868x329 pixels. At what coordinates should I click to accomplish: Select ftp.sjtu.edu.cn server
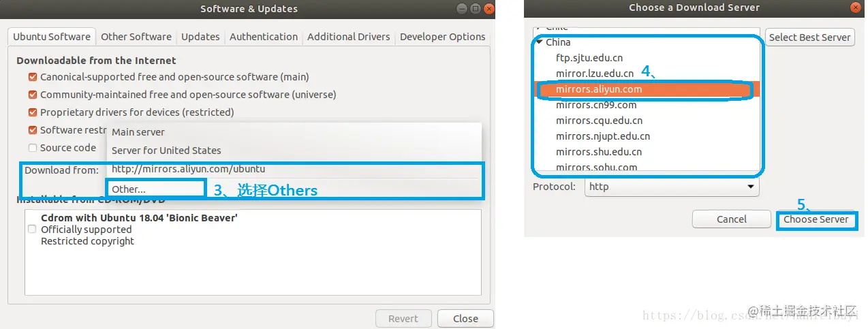589,58
